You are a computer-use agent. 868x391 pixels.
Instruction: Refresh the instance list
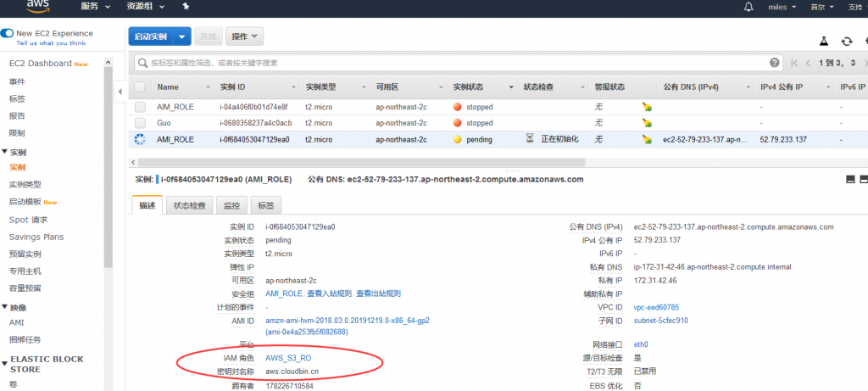[x=847, y=41]
